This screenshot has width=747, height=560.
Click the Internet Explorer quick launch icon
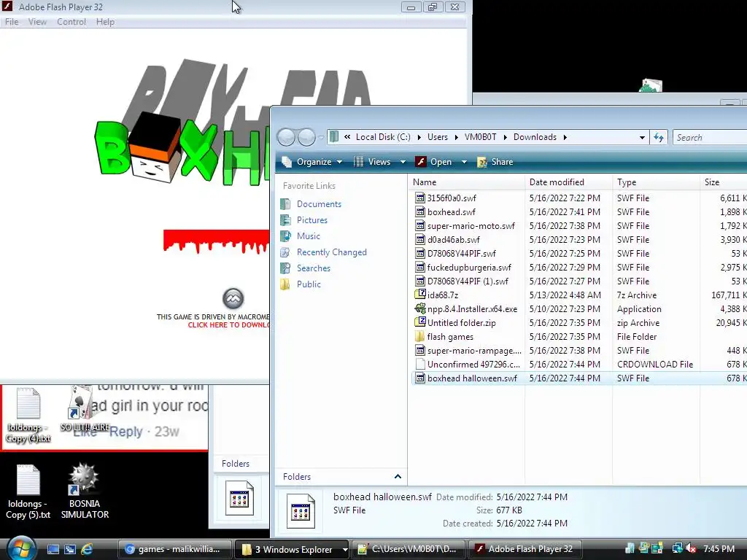[x=87, y=549]
